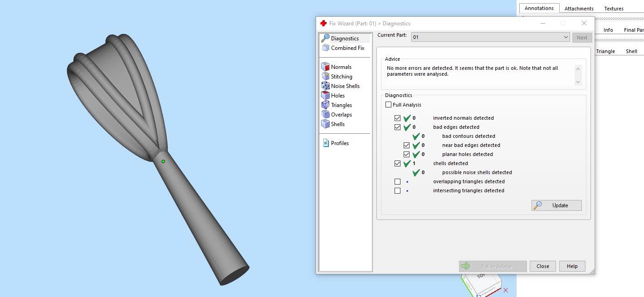The image size is (644, 297).
Task: Click the green check beside inverted normals
Action: click(407, 118)
